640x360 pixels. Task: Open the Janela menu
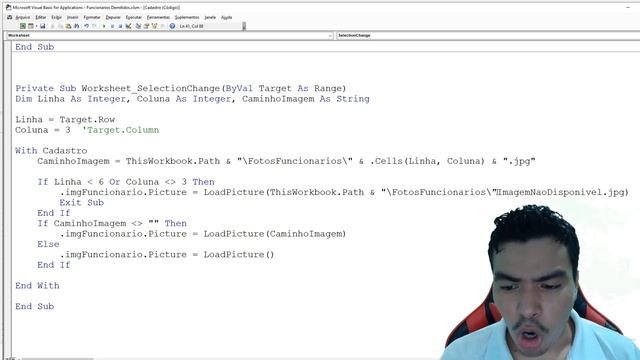[210, 18]
